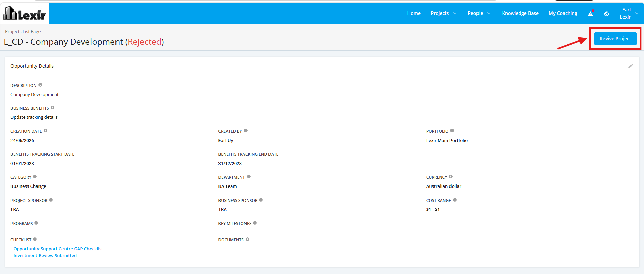Open Knowledge Base
The width and height of the screenshot is (644, 274).
point(520,13)
